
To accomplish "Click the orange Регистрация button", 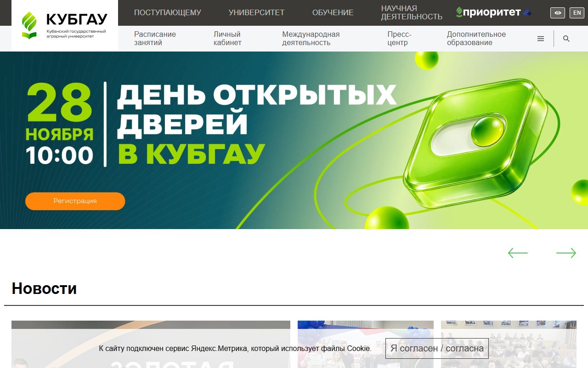I will [x=75, y=201].
